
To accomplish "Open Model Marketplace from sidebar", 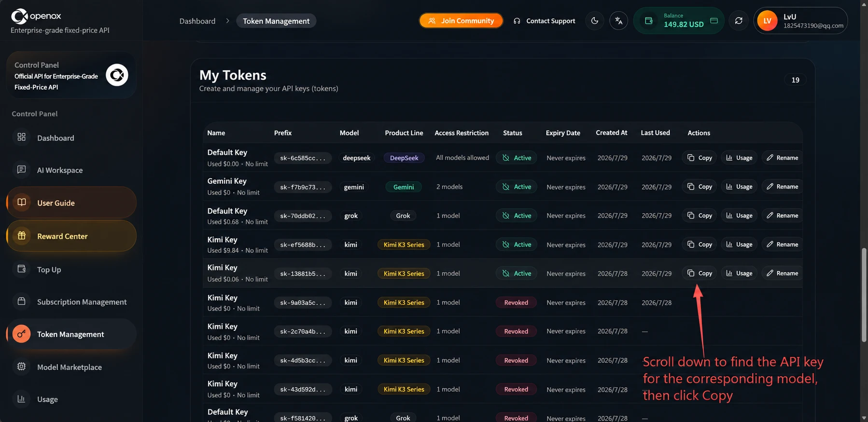I will pos(71,367).
